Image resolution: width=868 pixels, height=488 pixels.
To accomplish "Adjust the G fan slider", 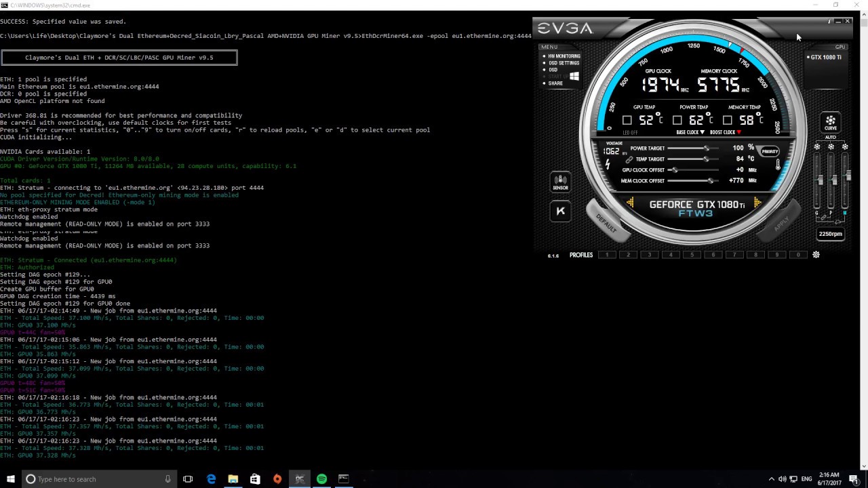I will 821,180.
